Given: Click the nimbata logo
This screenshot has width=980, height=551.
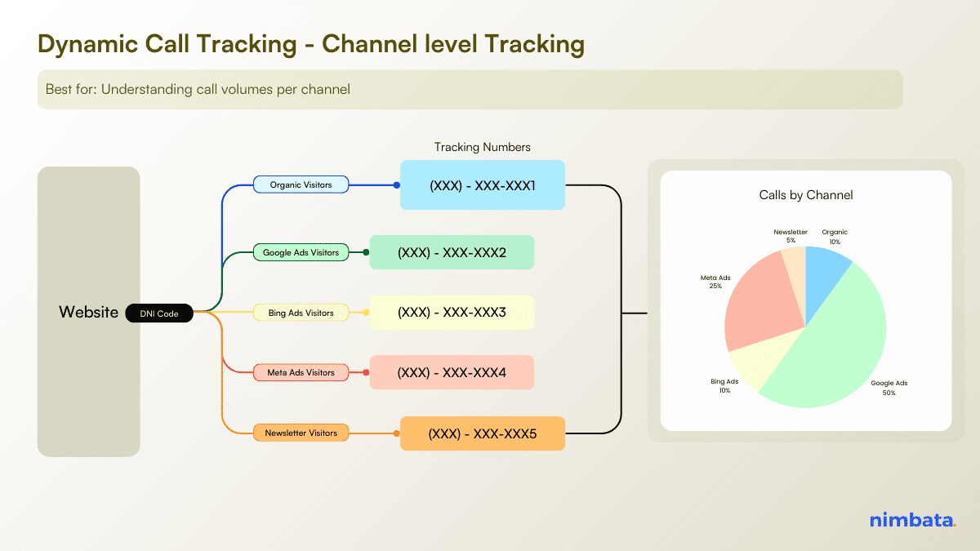Looking at the screenshot, I should tap(913, 519).
